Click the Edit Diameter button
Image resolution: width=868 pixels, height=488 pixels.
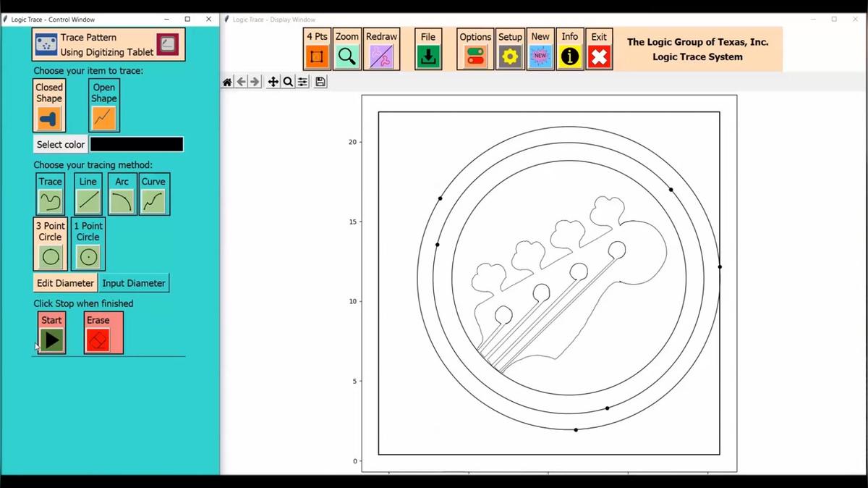(x=65, y=283)
